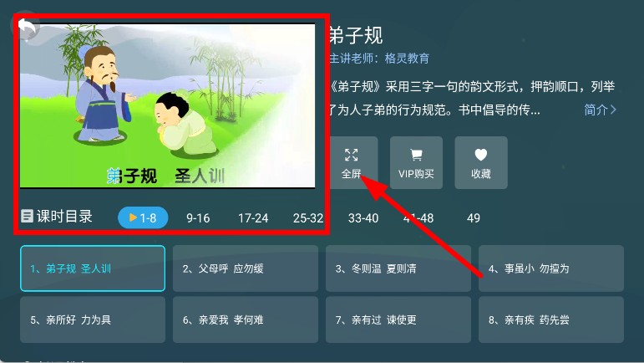Open VIP购买 shopping cart button
This screenshot has height=363, width=644.
point(416,163)
